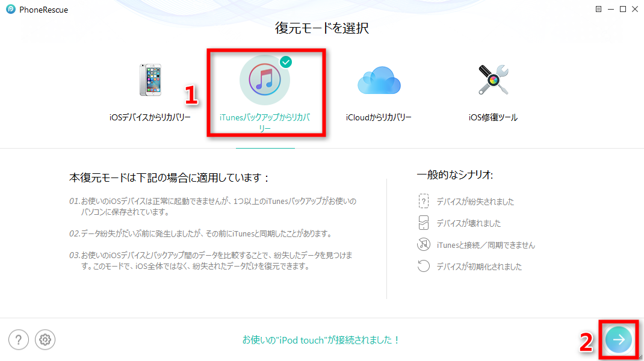Minimize the PhoneRescue window
This screenshot has height=361, width=644.
(611, 9)
